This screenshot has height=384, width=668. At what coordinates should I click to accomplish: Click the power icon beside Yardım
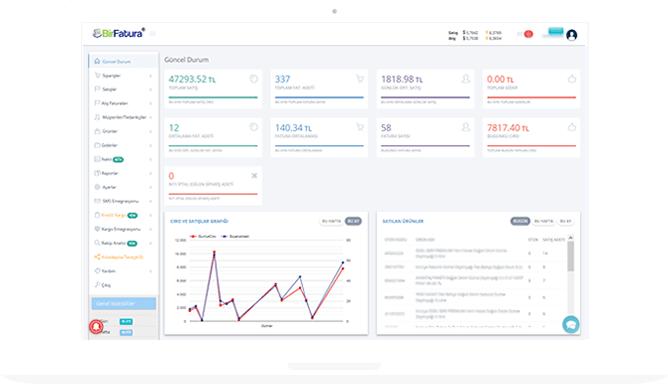click(x=97, y=271)
